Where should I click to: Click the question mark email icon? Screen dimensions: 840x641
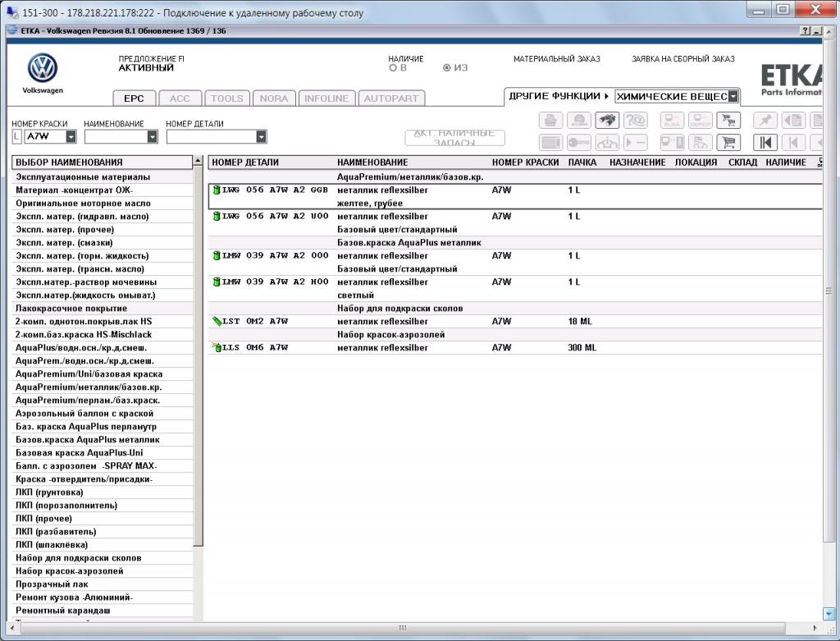click(635, 120)
